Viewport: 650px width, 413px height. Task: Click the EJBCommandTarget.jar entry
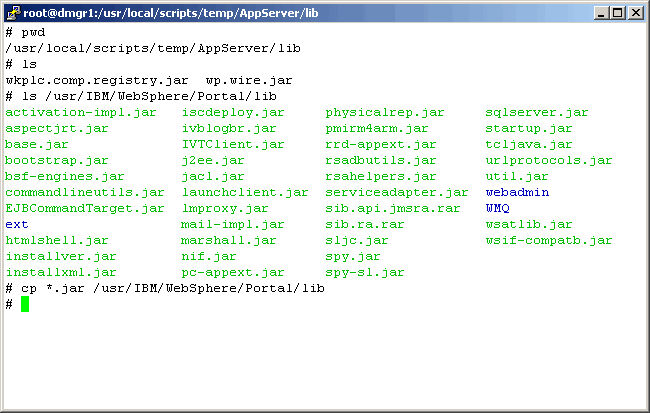tap(85, 208)
